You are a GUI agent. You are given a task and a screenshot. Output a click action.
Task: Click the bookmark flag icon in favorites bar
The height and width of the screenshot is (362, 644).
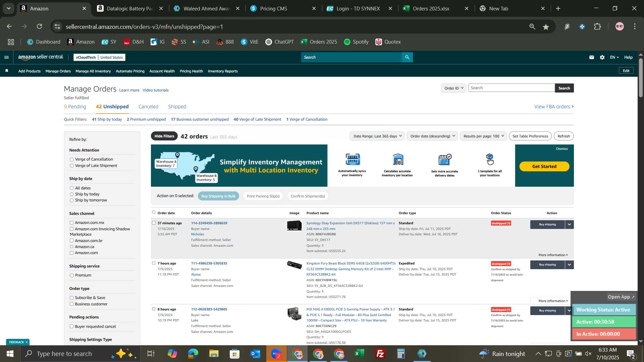[x=7, y=71]
